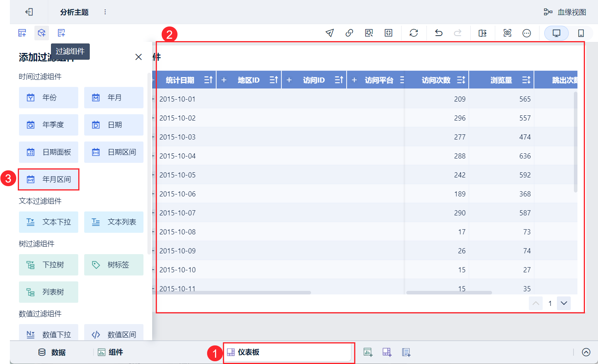Click the redo arrow icon
Screen dimensions: 598x364
458,33
